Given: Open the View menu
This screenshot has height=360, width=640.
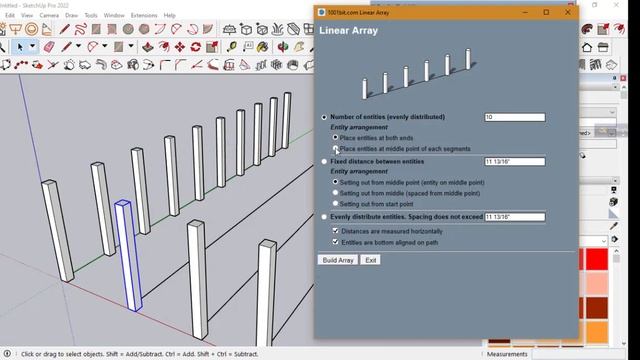Looking at the screenshot, I should [27, 15].
